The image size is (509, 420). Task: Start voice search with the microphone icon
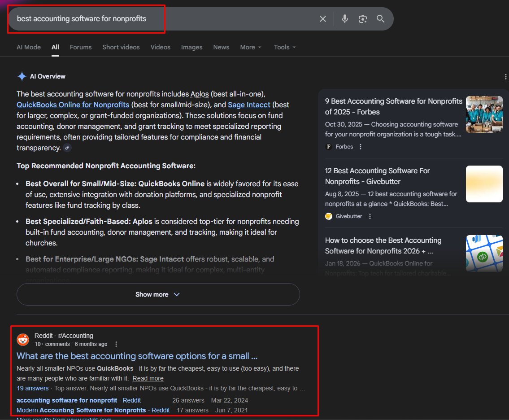tap(345, 19)
